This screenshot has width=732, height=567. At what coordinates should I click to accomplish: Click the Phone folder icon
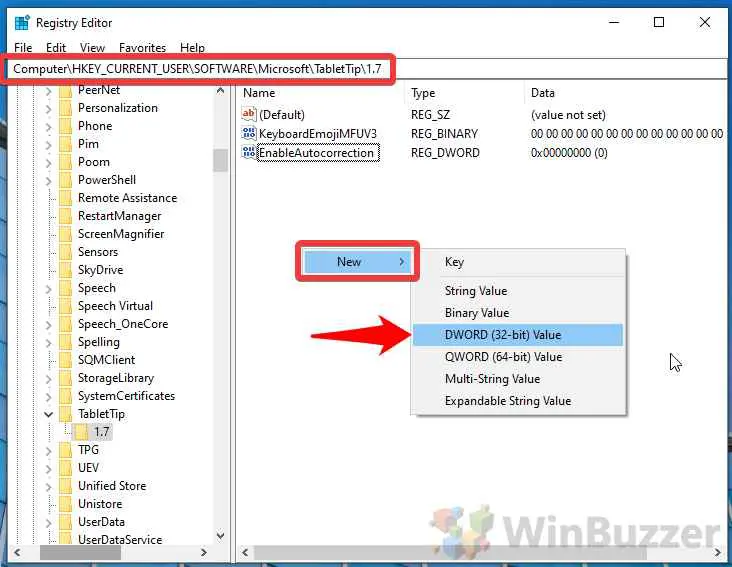tap(66, 126)
